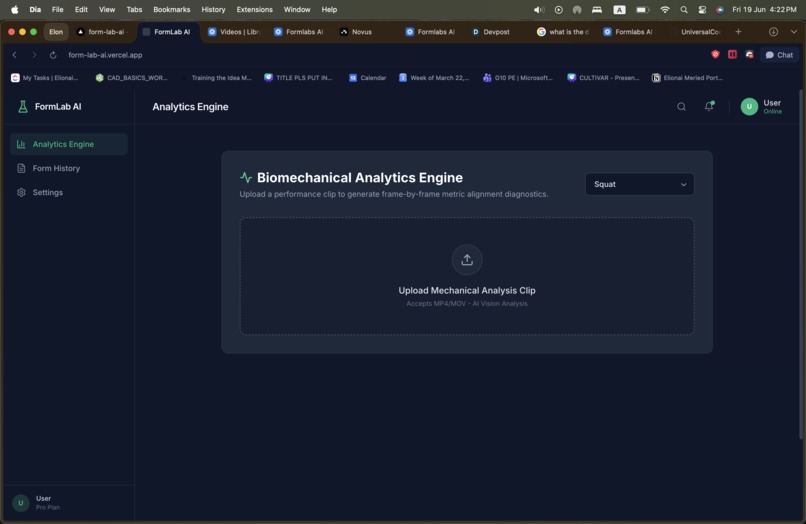The image size is (806, 524).
Task: Open the Bookmarks menu
Action: (x=172, y=9)
